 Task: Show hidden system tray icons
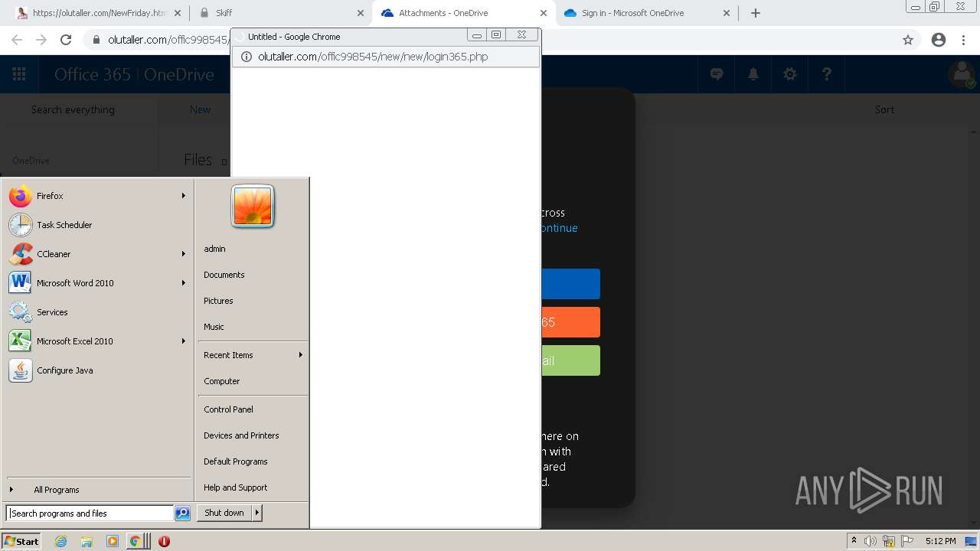(x=854, y=541)
